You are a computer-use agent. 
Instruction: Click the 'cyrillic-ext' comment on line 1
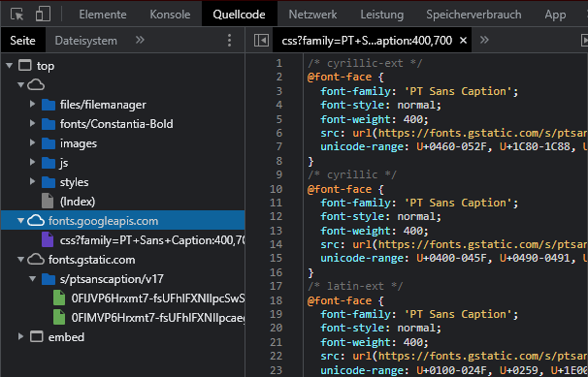click(365, 63)
